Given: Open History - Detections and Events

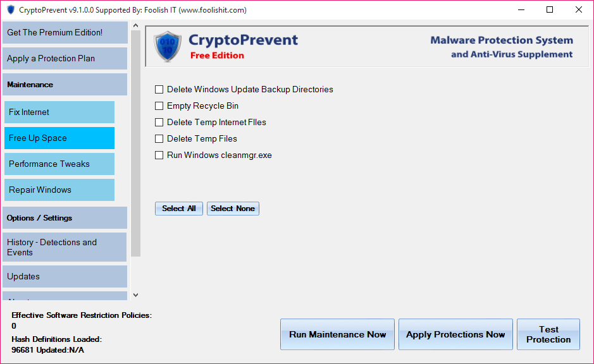Looking at the screenshot, I should 65,247.
